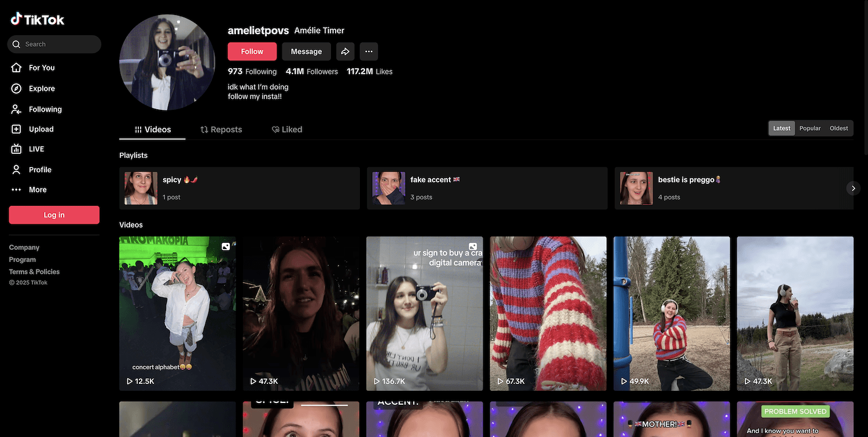
Task: Click the TikTok logo
Action: coord(38,20)
